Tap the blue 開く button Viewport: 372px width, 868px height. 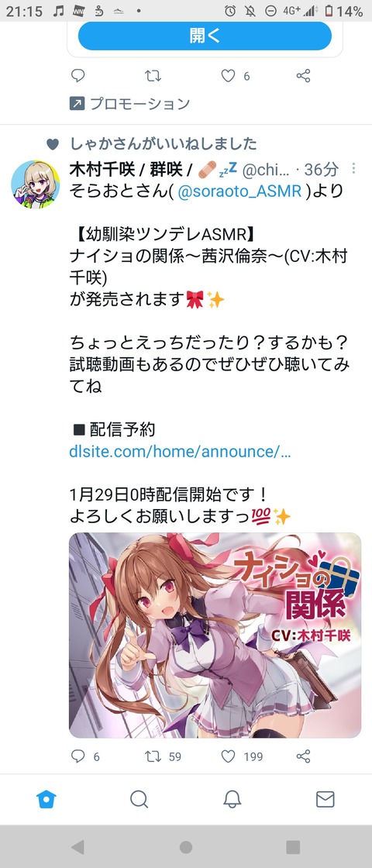[x=205, y=36]
